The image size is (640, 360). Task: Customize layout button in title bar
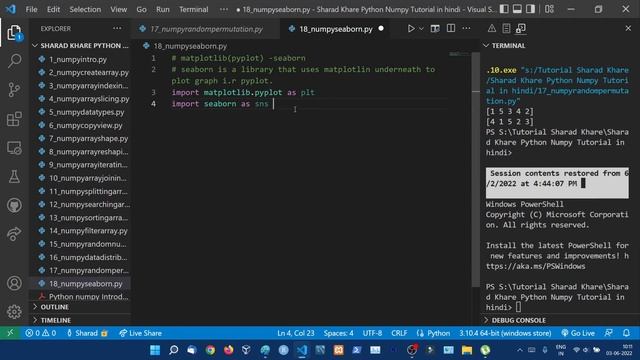click(x=549, y=9)
